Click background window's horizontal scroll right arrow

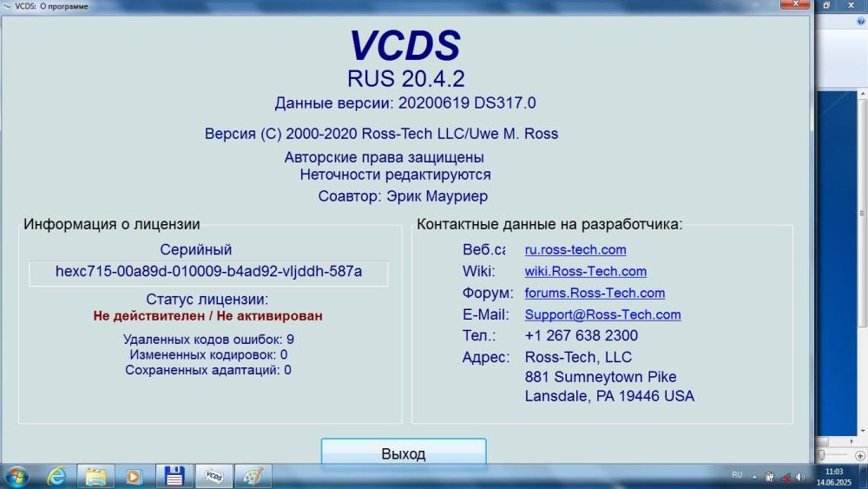852,441
